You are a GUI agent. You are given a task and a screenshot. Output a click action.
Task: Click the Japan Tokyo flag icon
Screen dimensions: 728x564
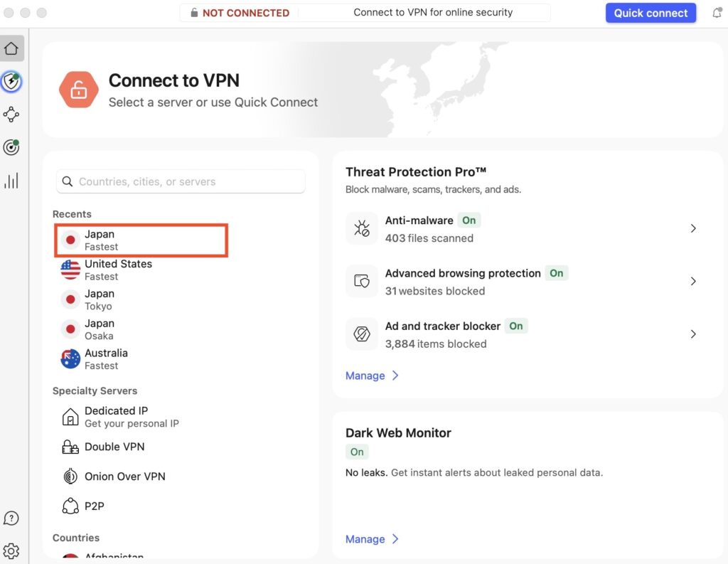click(70, 299)
